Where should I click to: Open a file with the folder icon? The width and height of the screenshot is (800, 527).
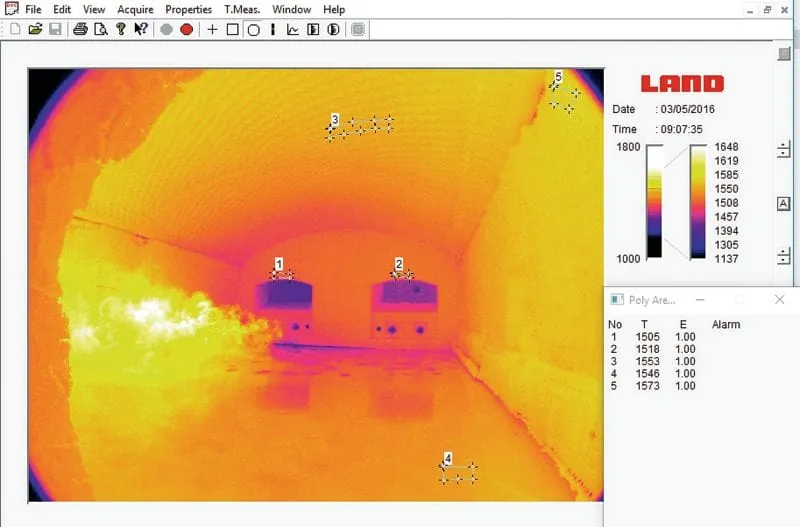[35, 29]
